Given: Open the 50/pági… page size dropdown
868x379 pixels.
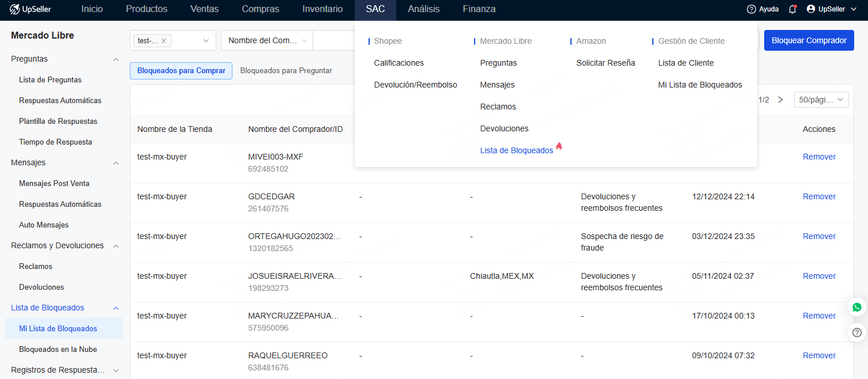Looking at the screenshot, I should pos(821,100).
